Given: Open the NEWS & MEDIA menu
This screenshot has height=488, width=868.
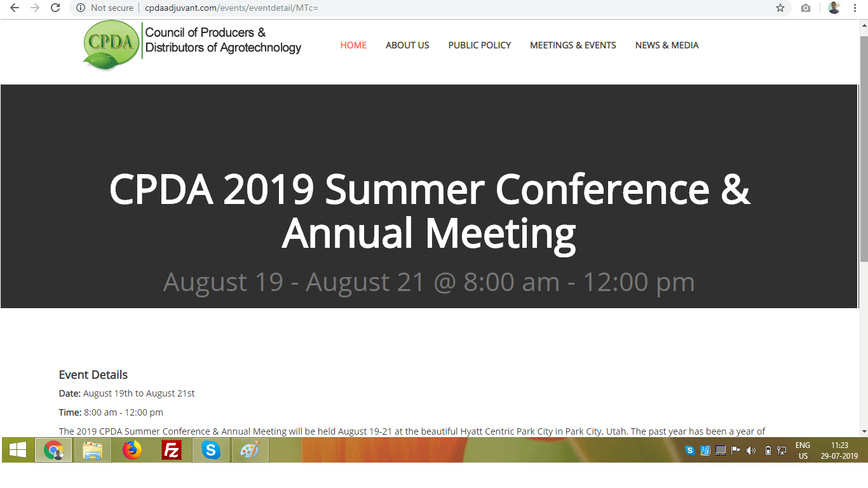Looking at the screenshot, I should (667, 45).
